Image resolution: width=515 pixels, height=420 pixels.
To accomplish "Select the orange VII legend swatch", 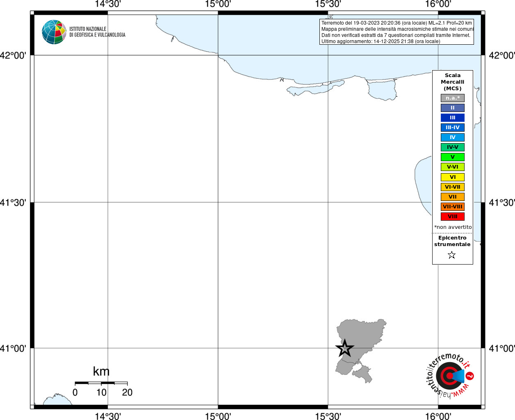I will click(453, 197).
